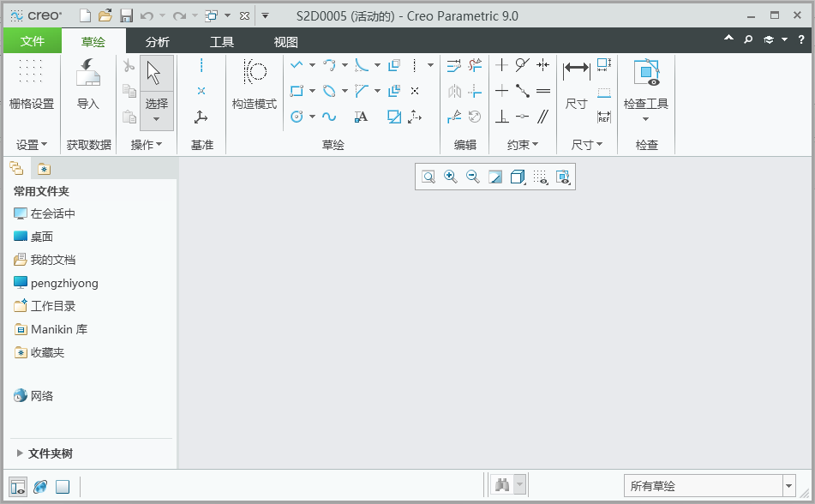This screenshot has width=815, height=504.
Task: Click the Offset tool in sketch group
Action: point(394,65)
